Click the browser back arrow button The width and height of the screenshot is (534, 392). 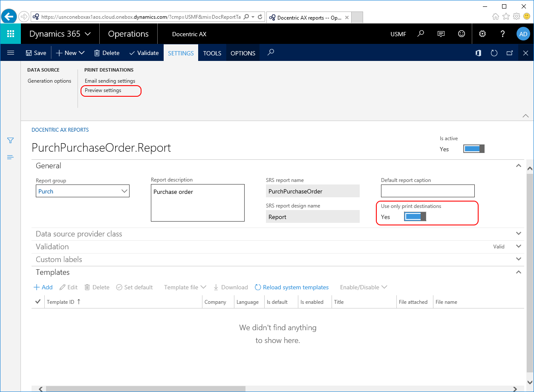9,17
